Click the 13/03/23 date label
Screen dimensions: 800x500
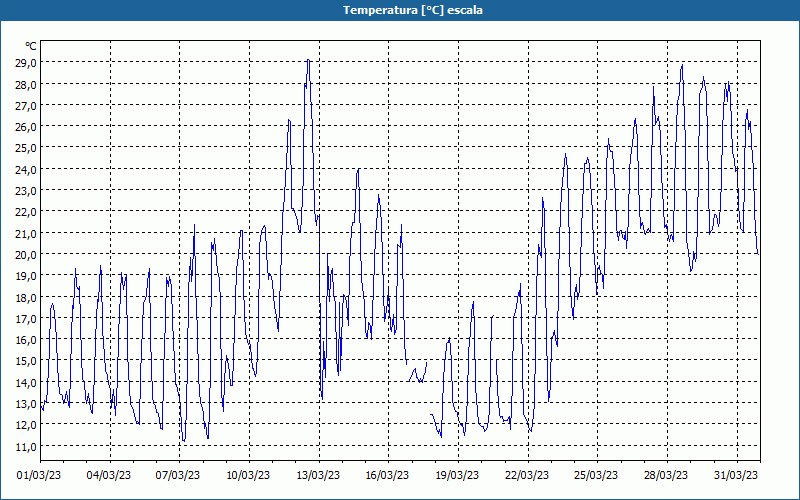click(x=318, y=475)
